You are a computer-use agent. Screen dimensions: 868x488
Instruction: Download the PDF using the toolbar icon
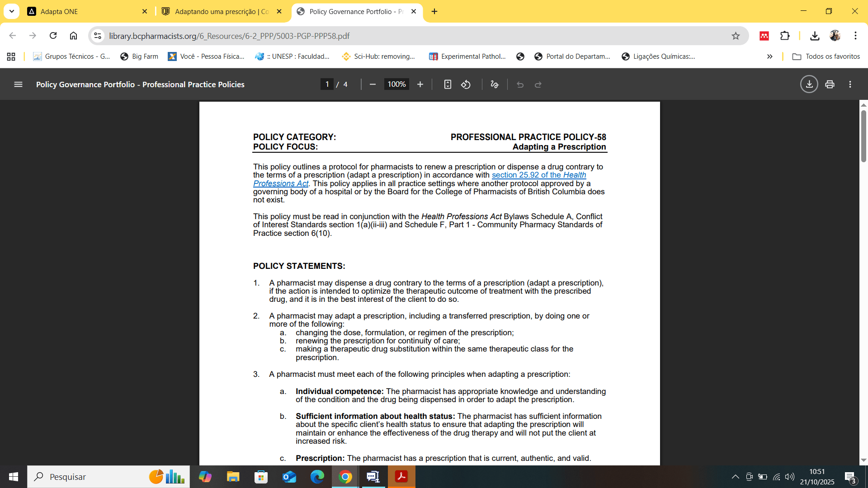pyautogui.click(x=809, y=84)
